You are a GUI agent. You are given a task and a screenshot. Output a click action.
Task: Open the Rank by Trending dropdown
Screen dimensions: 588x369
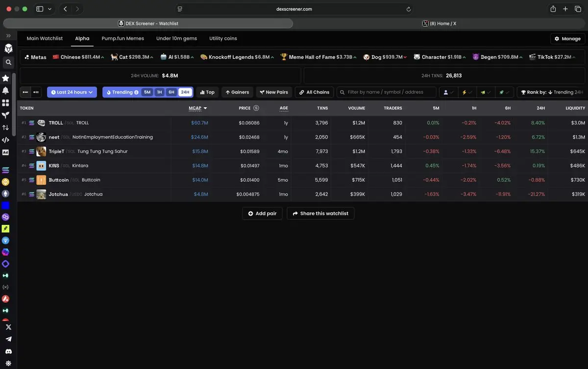[x=551, y=92]
